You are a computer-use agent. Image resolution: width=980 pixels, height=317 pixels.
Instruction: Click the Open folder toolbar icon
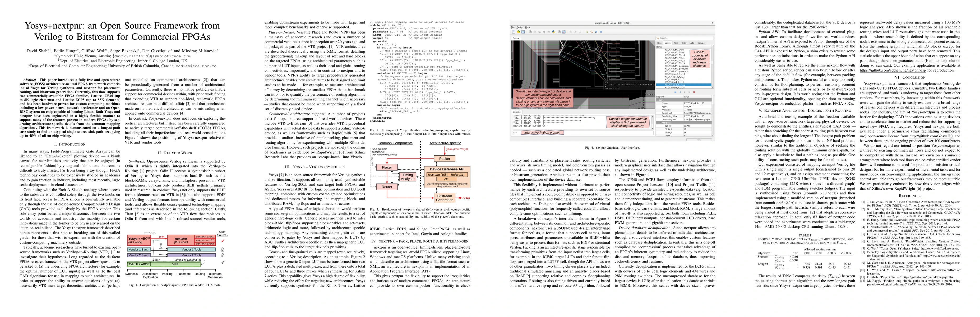[x=519, y=32]
